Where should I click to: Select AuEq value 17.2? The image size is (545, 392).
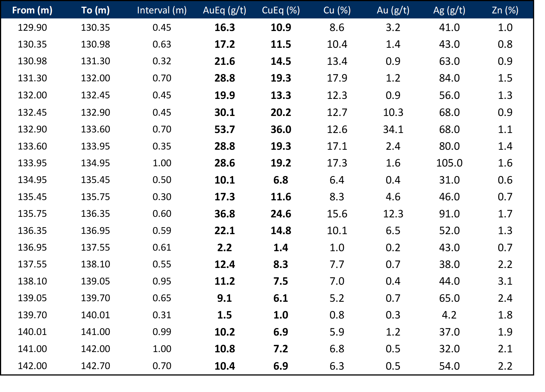click(225, 44)
